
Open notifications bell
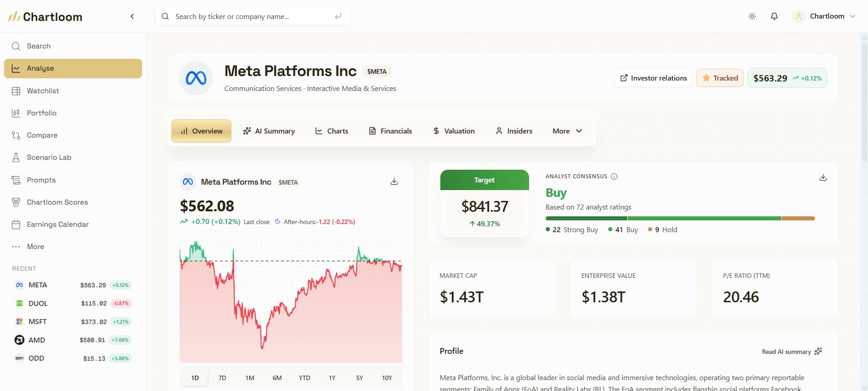tap(774, 16)
